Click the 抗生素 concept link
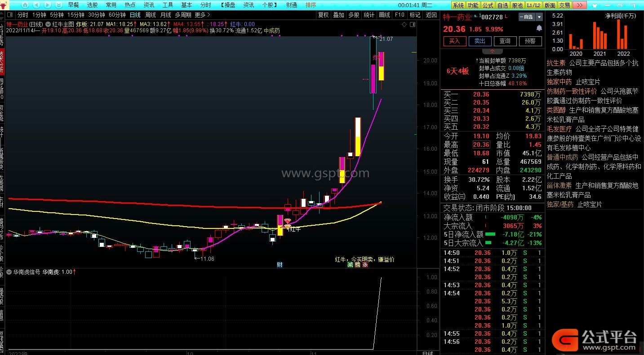 556,63
